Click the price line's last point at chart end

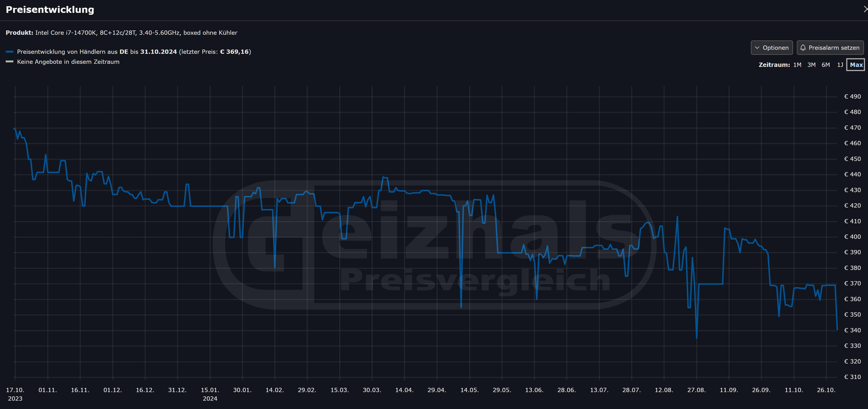[x=837, y=329]
